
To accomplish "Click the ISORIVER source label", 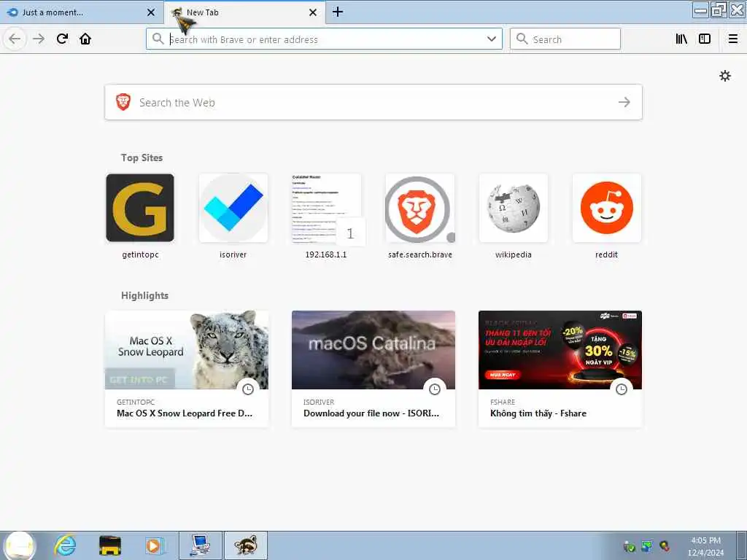I will pos(319,402).
